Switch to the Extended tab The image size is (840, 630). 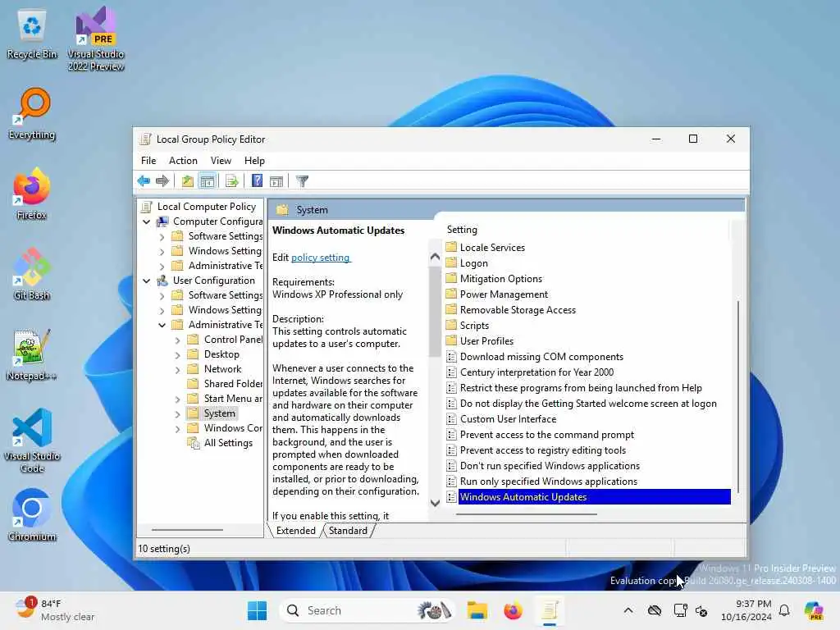(295, 531)
